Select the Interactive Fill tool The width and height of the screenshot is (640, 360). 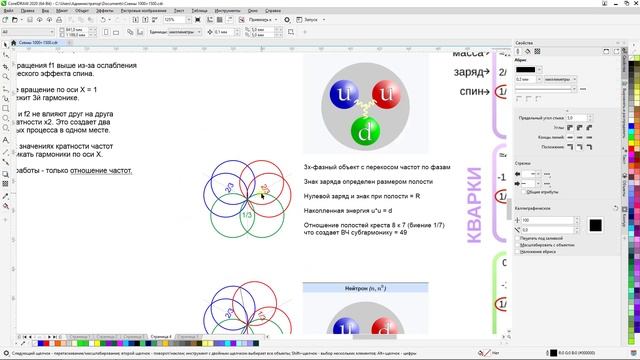5,207
